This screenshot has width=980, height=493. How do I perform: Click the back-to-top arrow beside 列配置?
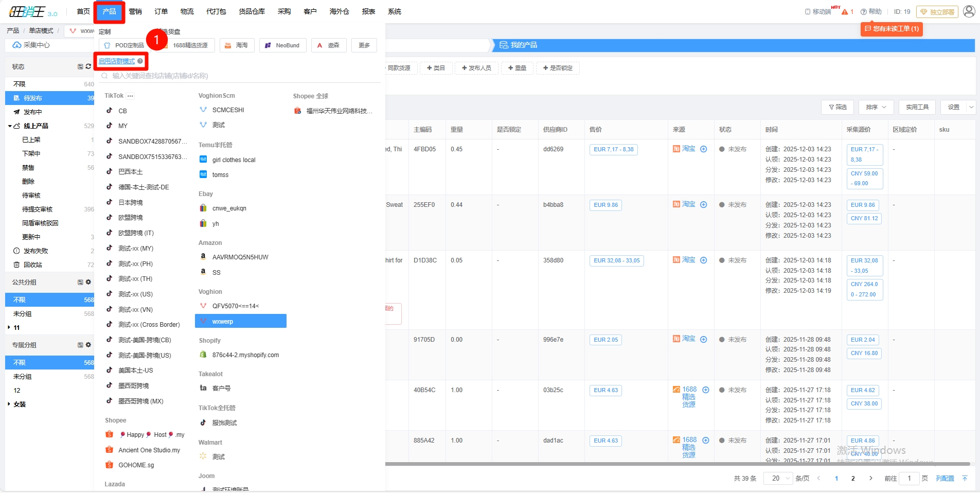click(x=965, y=479)
